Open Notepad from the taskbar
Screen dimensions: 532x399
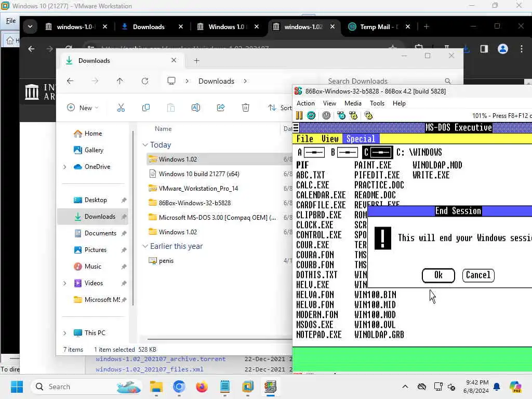click(x=224, y=387)
